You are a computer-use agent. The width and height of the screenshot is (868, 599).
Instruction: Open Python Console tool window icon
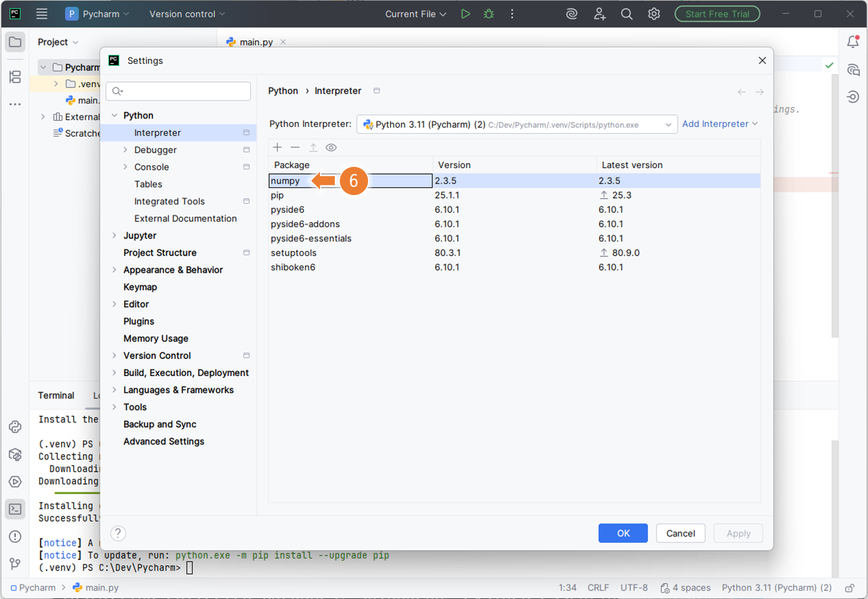pos(15,426)
